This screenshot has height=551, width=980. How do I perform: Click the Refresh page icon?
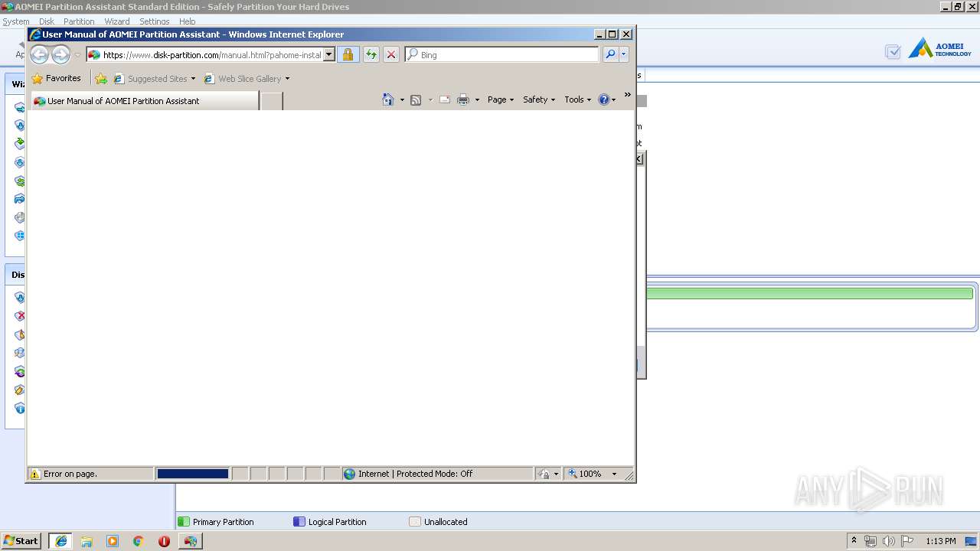pos(371,55)
